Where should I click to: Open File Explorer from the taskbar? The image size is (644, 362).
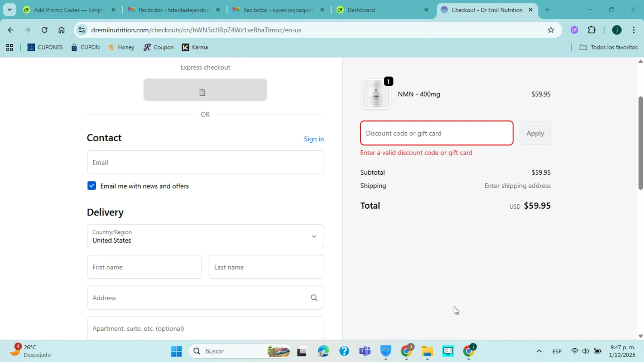coord(427,351)
